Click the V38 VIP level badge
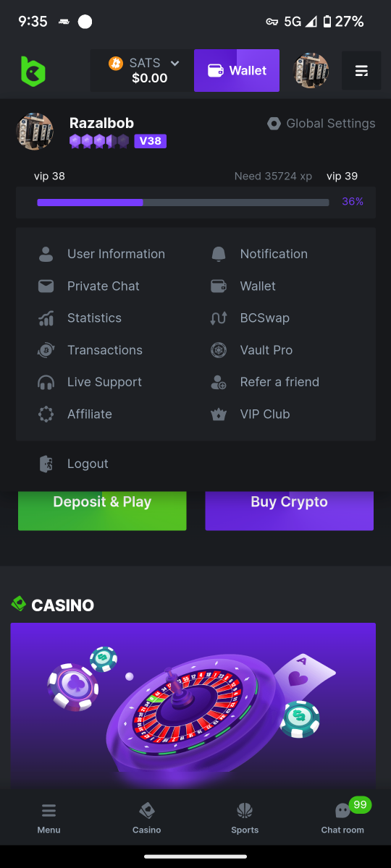This screenshot has width=391, height=868. (151, 141)
